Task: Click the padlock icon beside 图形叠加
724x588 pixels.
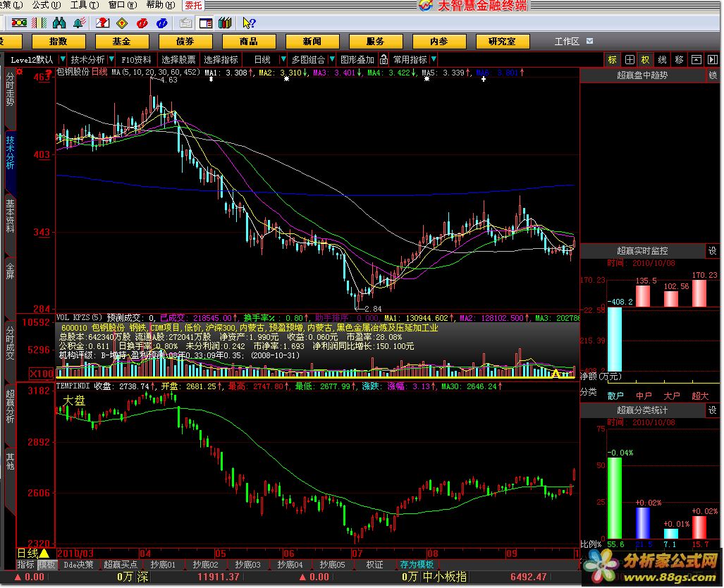Action: click(384, 60)
